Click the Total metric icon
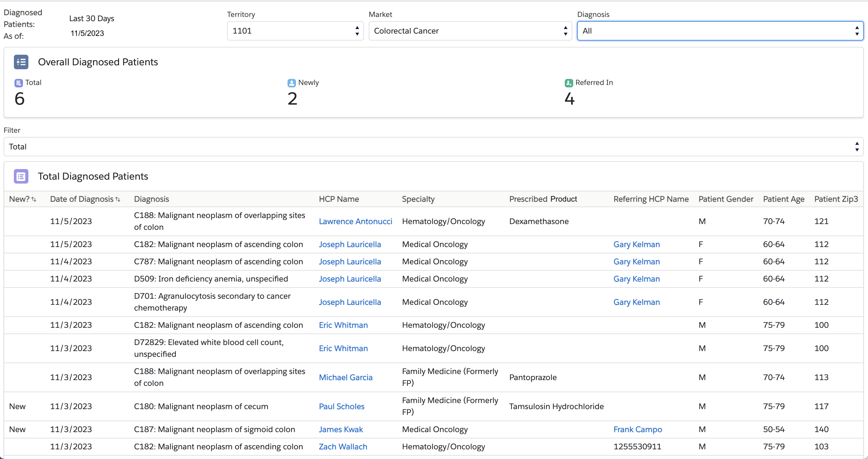This screenshot has height=459, width=868. tap(18, 83)
